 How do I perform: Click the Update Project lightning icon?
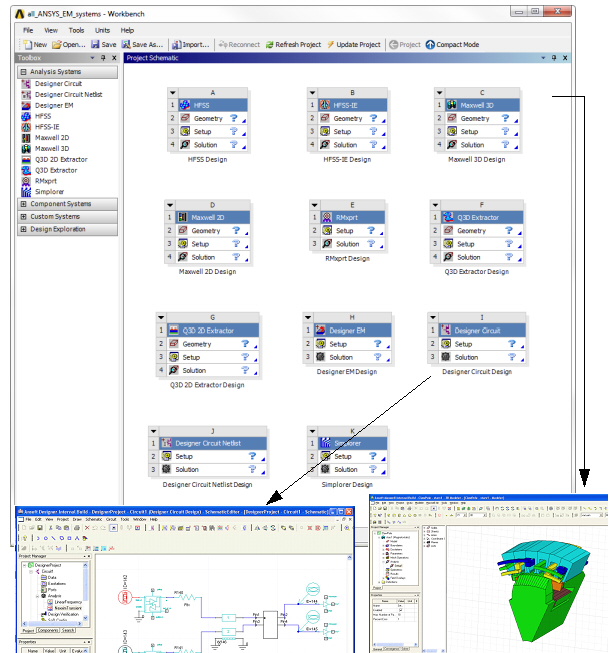tap(331, 45)
